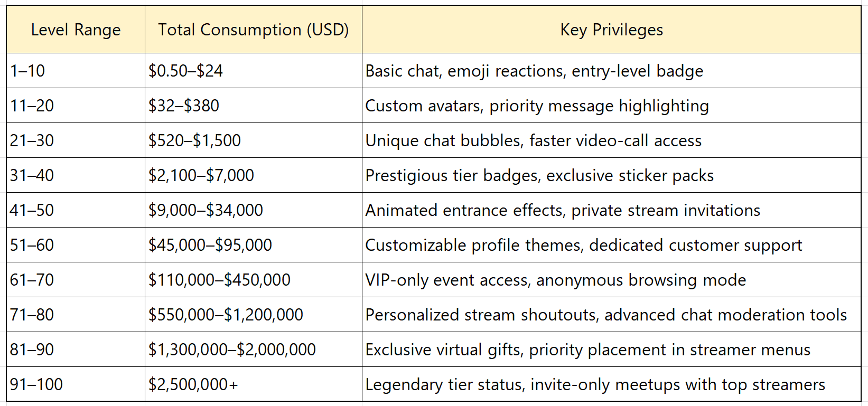Select the Total Consumption (USD) header cell
The image size is (868, 406).
(x=253, y=30)
